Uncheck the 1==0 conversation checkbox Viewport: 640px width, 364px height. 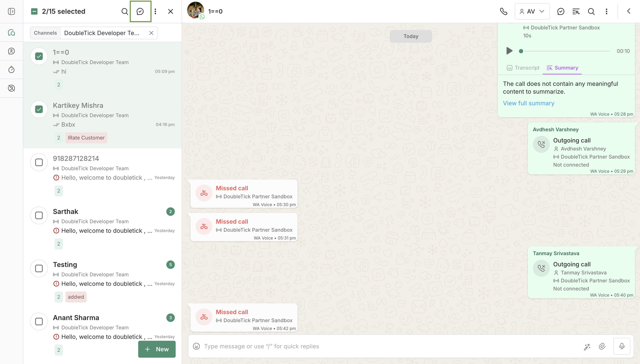39,56
